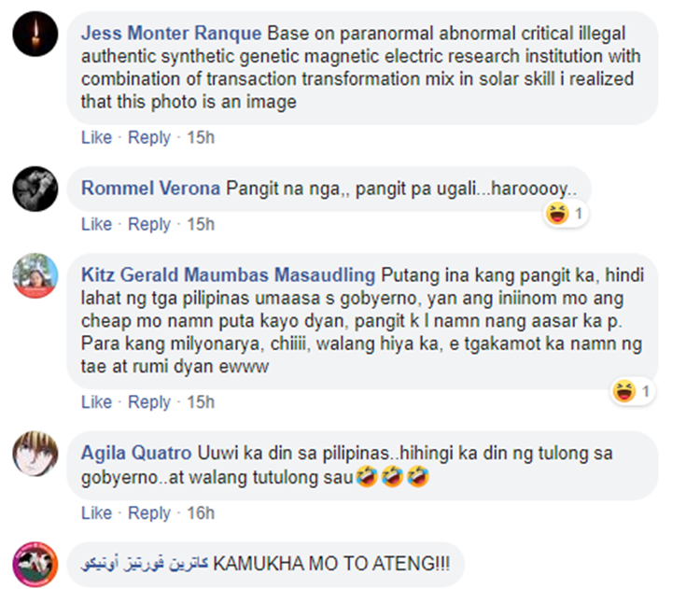
Task: Open the Arabic-named commenter's avatar
Action: (35, 565)
